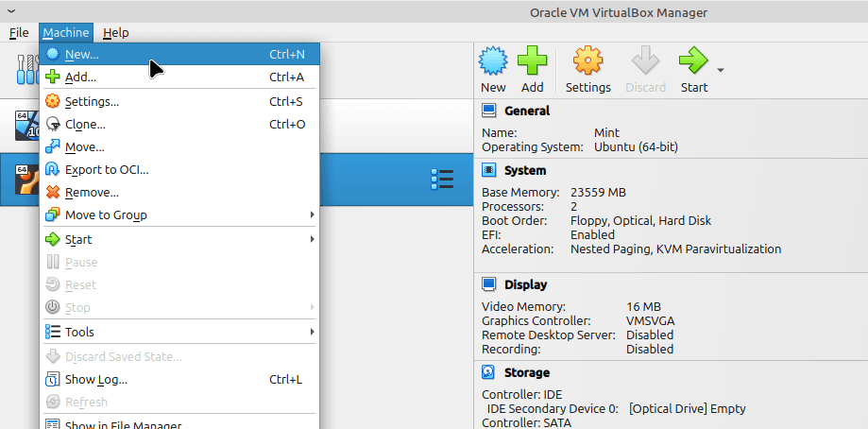The height and width of the screenshot is (429, 868).
Task: Click the Floppy, Optical, Hard Disk boot order
Action: point(640,221)
